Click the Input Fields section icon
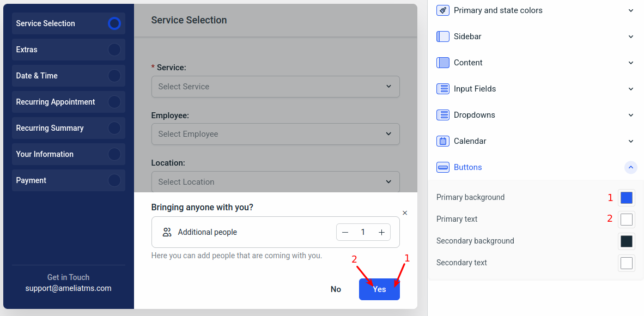Viewport: 644px width, 316px height. pyautogui.click(x=443, y=88)
